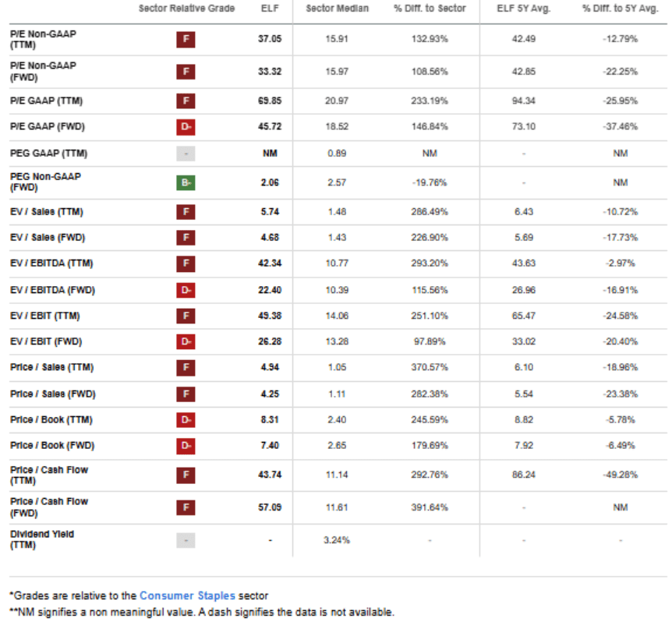Click the D- grade badge for EV / EBITDA (FWD)
This screenshot has width=672, height=629.
click(186, 290)
